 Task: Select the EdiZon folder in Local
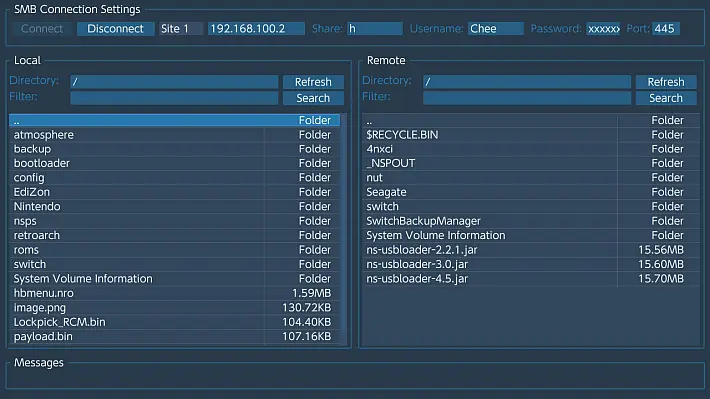point(174,192)
